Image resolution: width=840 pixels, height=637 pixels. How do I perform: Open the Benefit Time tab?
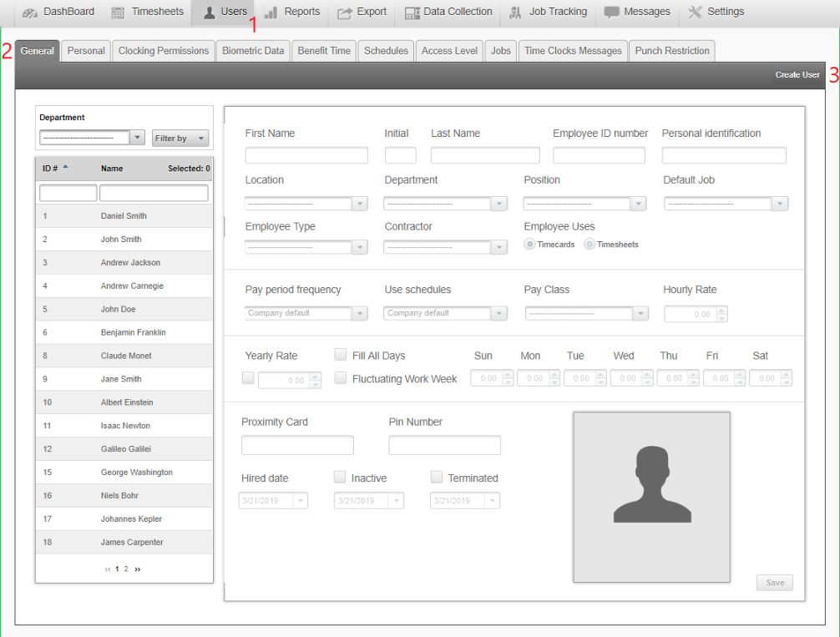324,51
